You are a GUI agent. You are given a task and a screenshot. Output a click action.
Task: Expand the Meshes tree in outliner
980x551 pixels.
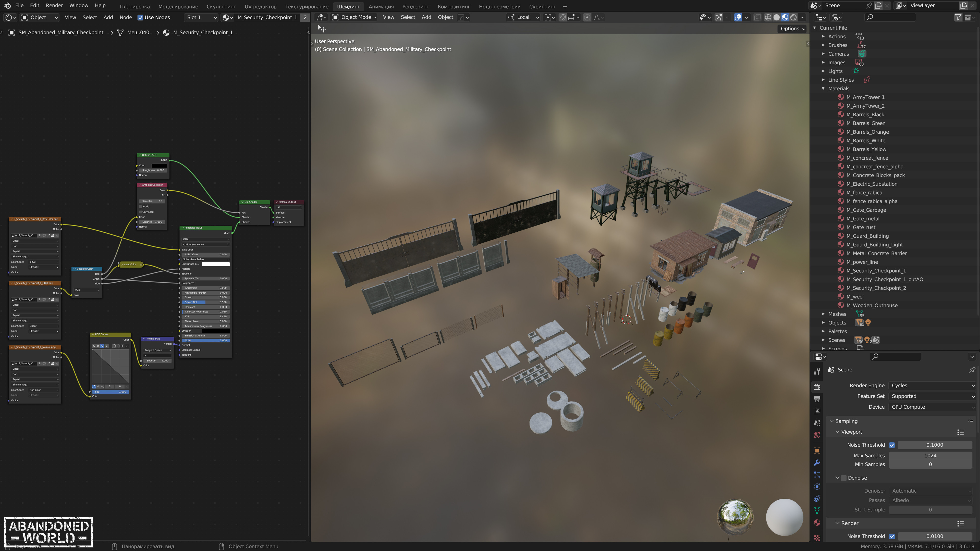coord(823,314)
